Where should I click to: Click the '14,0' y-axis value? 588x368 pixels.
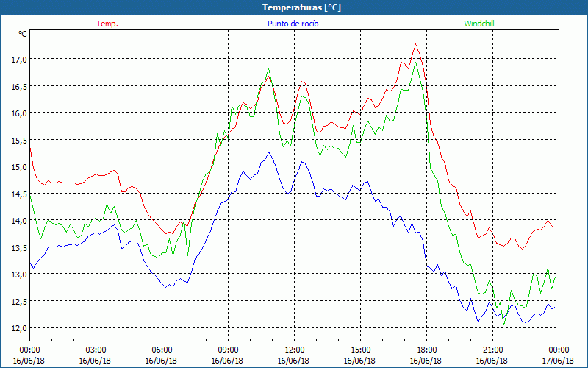20,220
